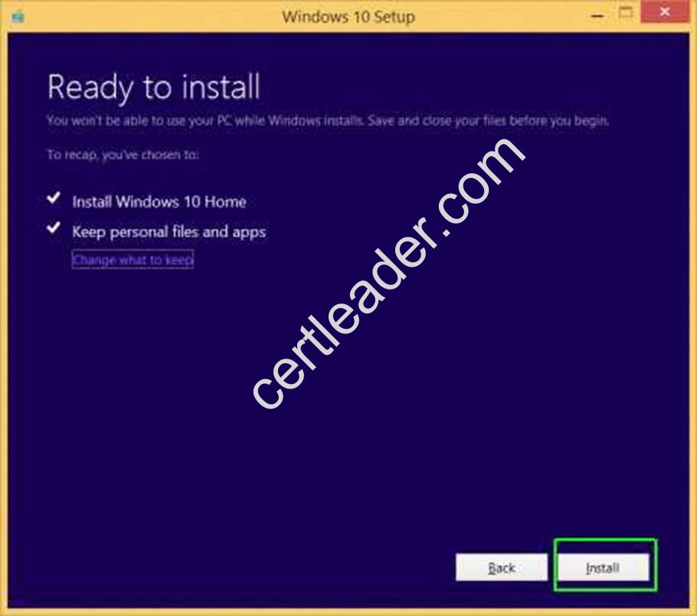Click the Windows 10 Setup title bar icon
The width and height of the screenshot is (697, 616).
(x=18, y=17)
